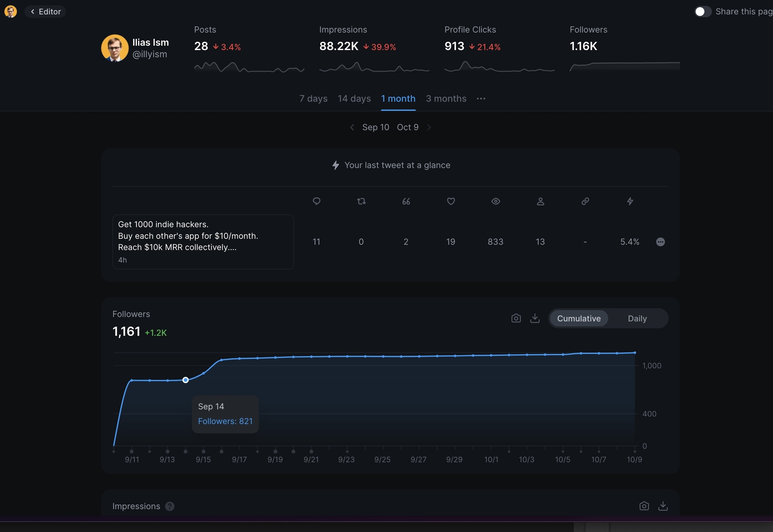Select the link icon in the metrics row
Viewport: 773px width, 532px height.
[585, 201]
